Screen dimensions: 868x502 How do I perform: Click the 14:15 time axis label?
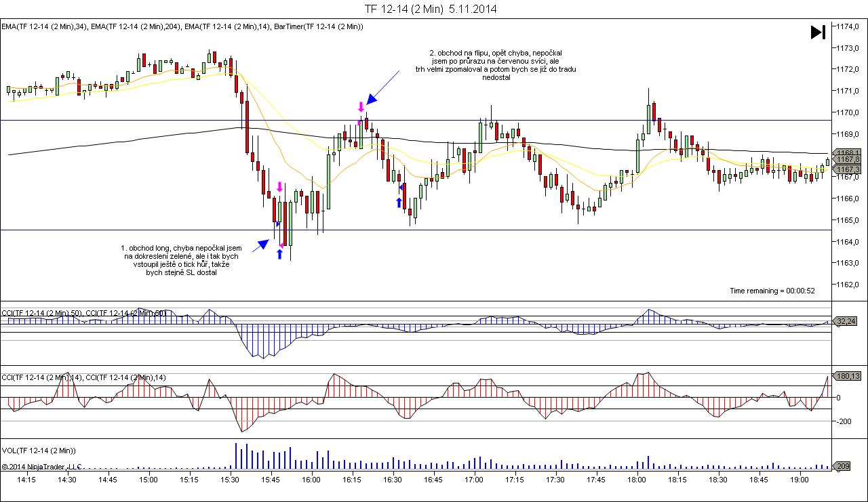pyautogui.click(x=26, y=480)
